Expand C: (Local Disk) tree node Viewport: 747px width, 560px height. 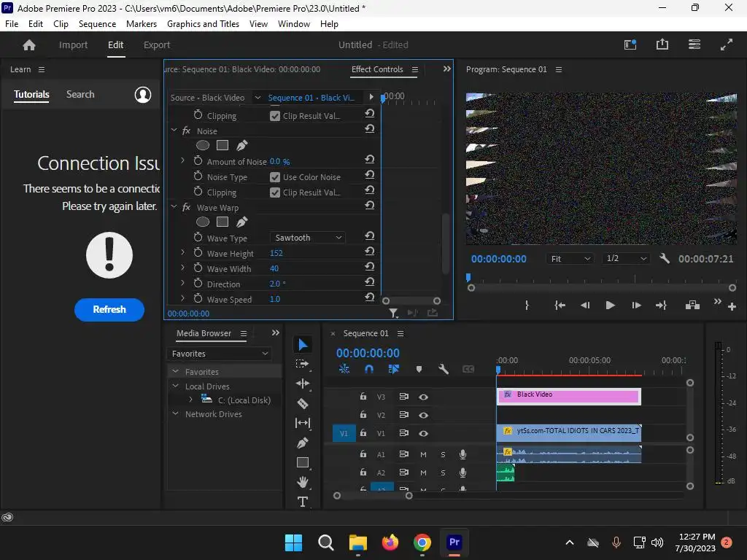tap(191, 400)
